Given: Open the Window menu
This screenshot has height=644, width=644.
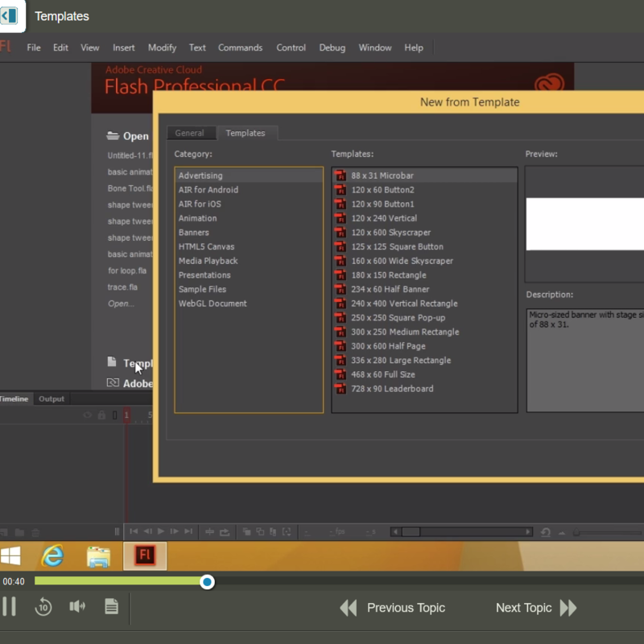Looking at the screenshot, I should tap(375, 47).
